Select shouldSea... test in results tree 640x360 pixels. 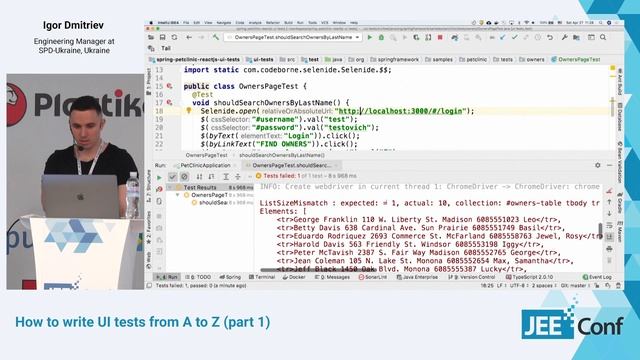pyautogui.click(x=213, y=203)
